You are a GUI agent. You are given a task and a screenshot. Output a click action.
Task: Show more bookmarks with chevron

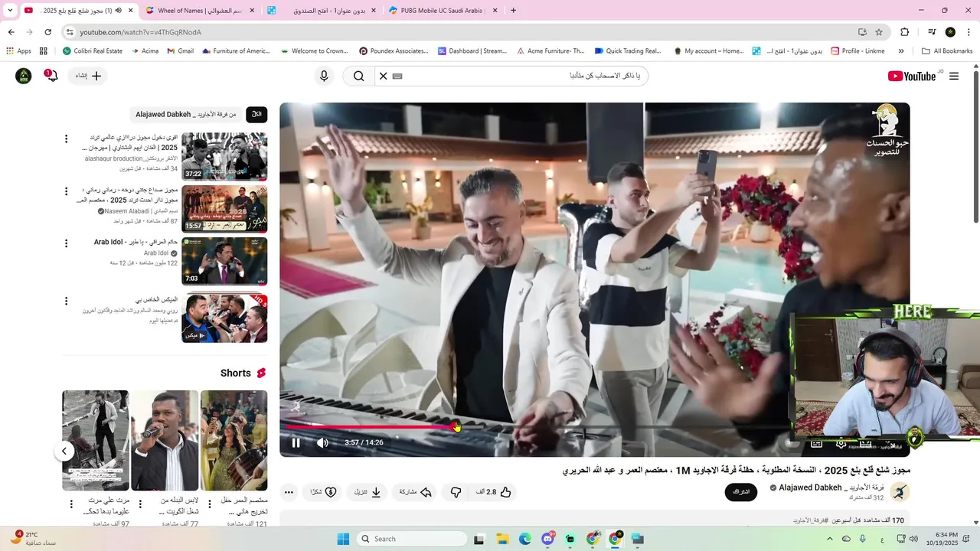click(901, 51)
